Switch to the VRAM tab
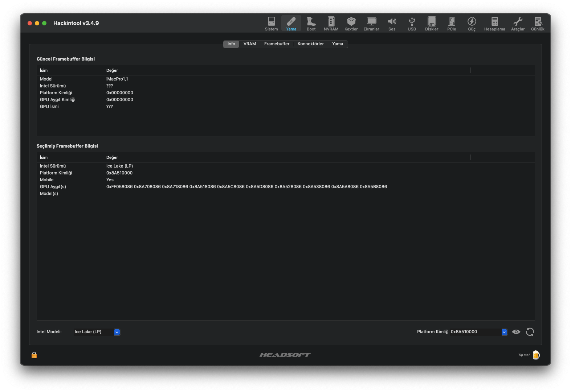 click(x=250, y=44)
